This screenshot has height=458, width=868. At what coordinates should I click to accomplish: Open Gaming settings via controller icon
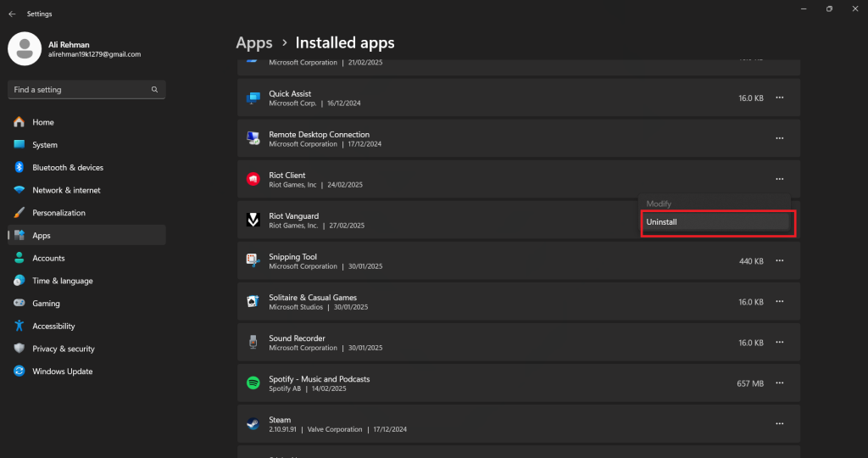click(x=19, y=304)
